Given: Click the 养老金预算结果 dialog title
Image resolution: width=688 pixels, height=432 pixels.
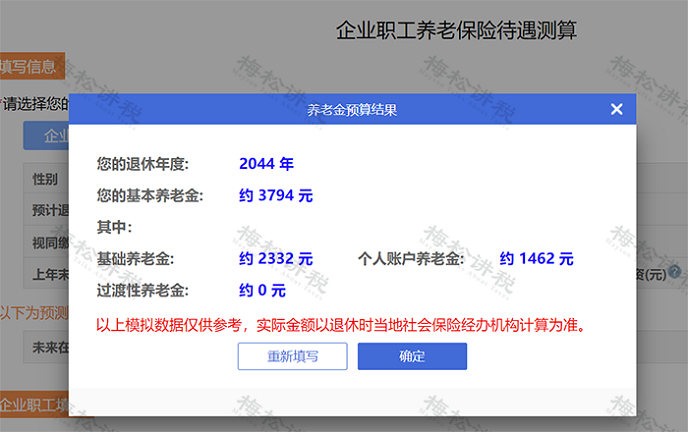Looking at the screenshot, I should tap(351, 110).
